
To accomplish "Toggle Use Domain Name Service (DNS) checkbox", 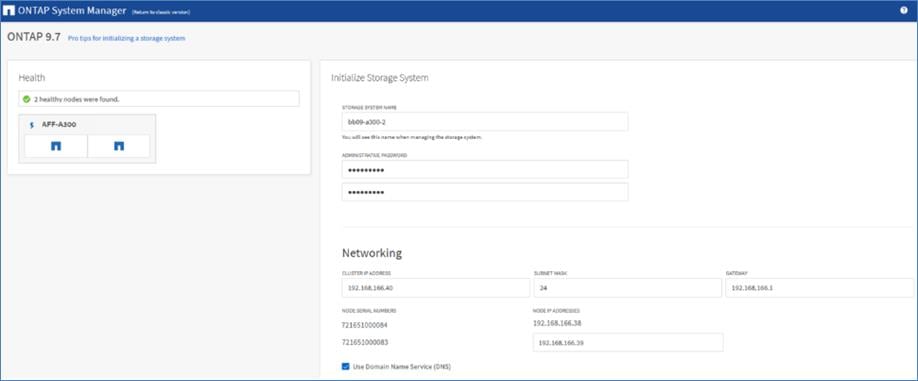I will 345,366.
